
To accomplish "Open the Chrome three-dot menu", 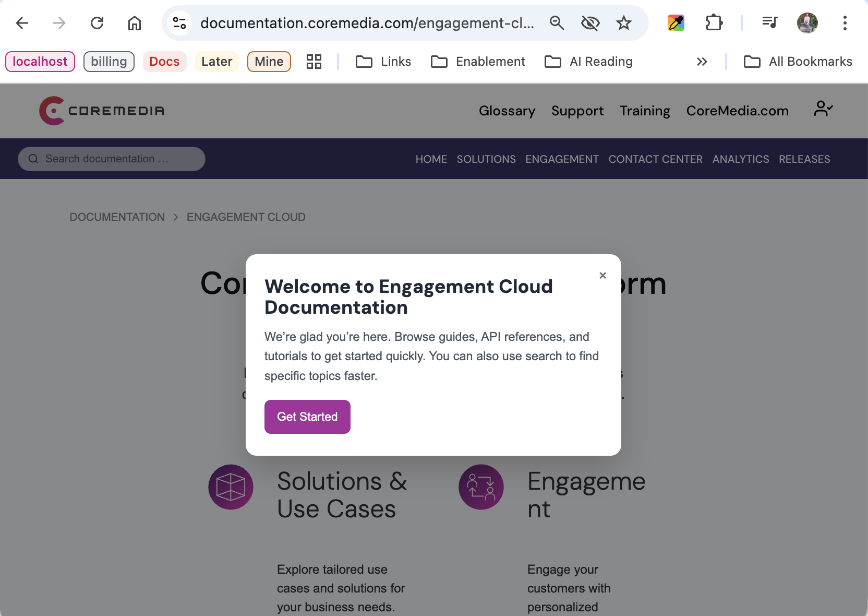I will tap(845, 23).
